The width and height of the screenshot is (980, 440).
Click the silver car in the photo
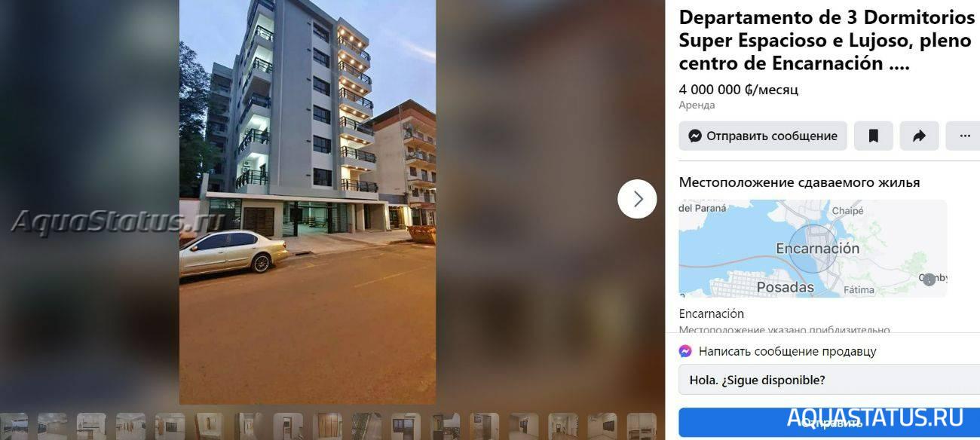[233, 252]
